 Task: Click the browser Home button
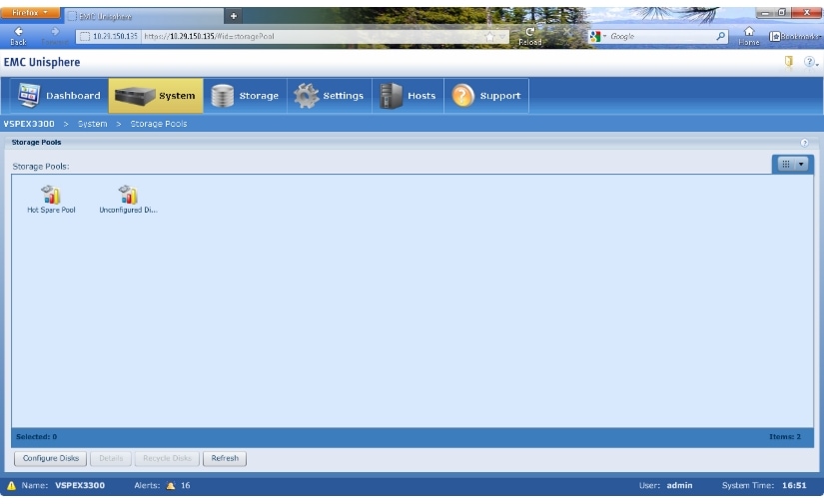click(x=749, y=36)
